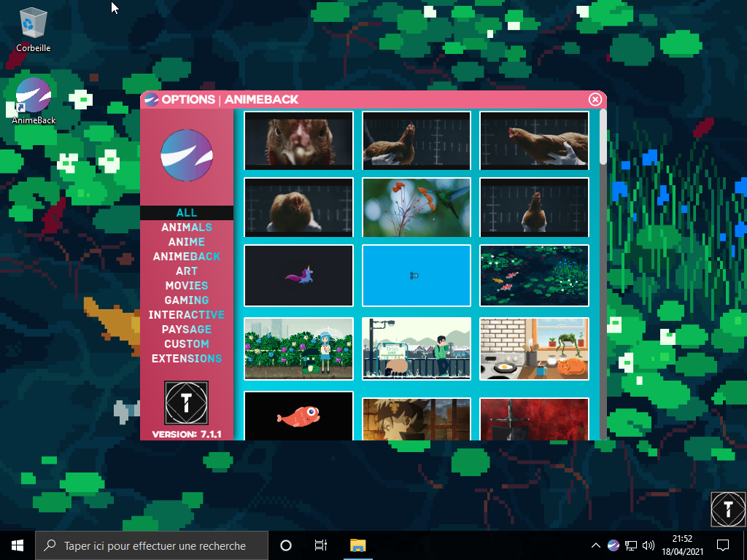Choose the hummingbird and flowers wallpaper
747x560 pixels.
tap(417, 208)
